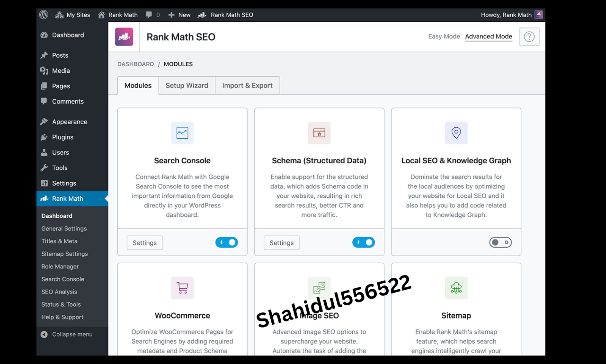Click the Search Console chart icon
Viewport: 606px width, 364px height.
tap(182, 133)
